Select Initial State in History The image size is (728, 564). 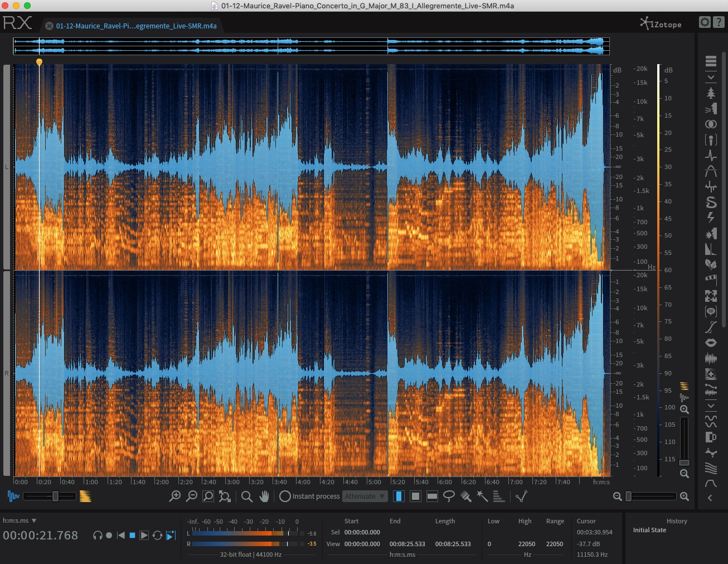(x=649, y=530)
